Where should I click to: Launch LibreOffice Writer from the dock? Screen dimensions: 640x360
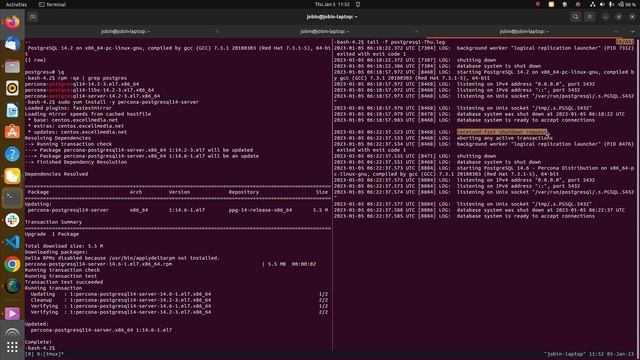(x=12, y=110)
